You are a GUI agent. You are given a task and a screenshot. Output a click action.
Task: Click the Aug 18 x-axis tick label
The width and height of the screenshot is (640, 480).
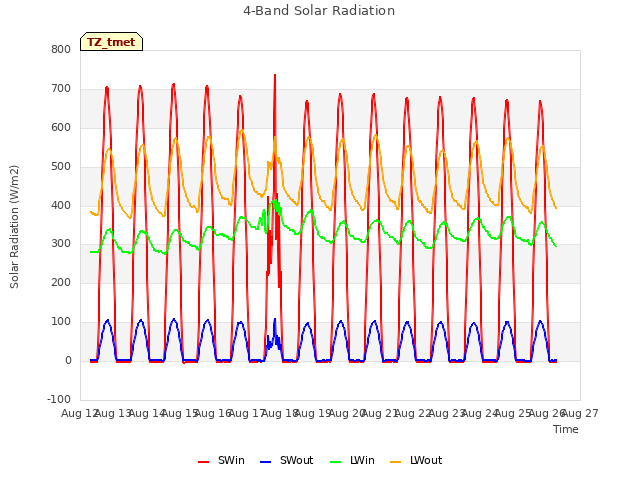click(x=280, y=413)
